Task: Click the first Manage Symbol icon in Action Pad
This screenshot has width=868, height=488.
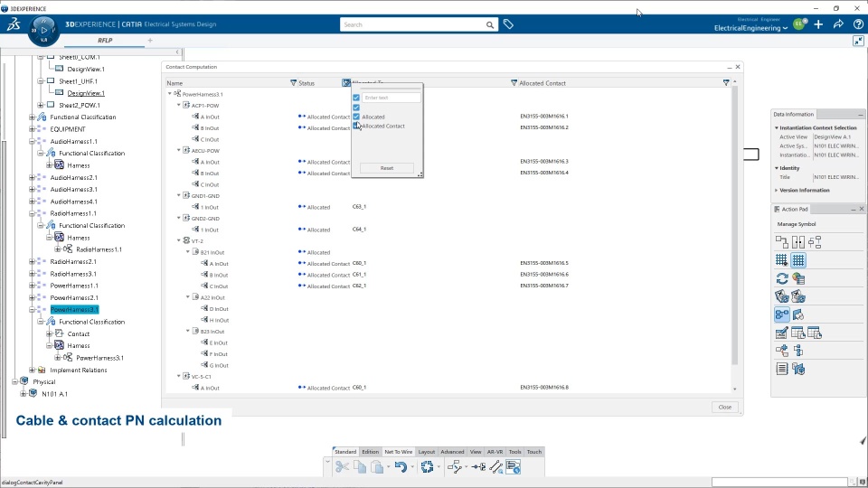Action: [781, 242]
